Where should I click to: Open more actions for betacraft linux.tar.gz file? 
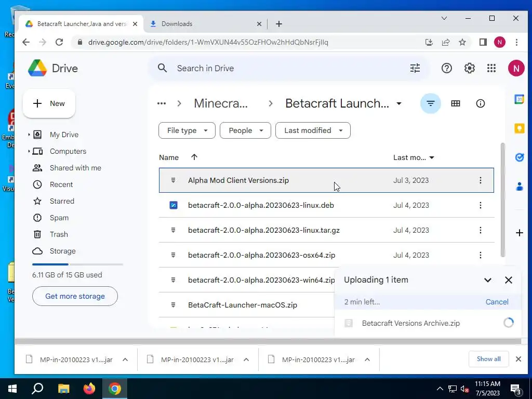click(480, 230)
